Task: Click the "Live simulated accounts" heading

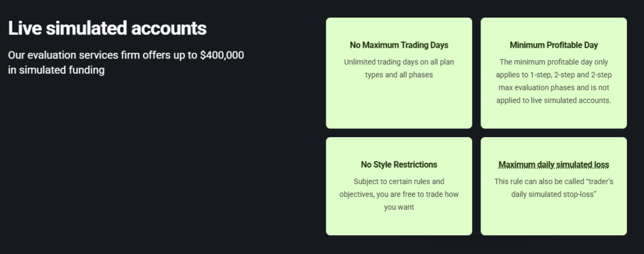Action: tap(107, 28)
